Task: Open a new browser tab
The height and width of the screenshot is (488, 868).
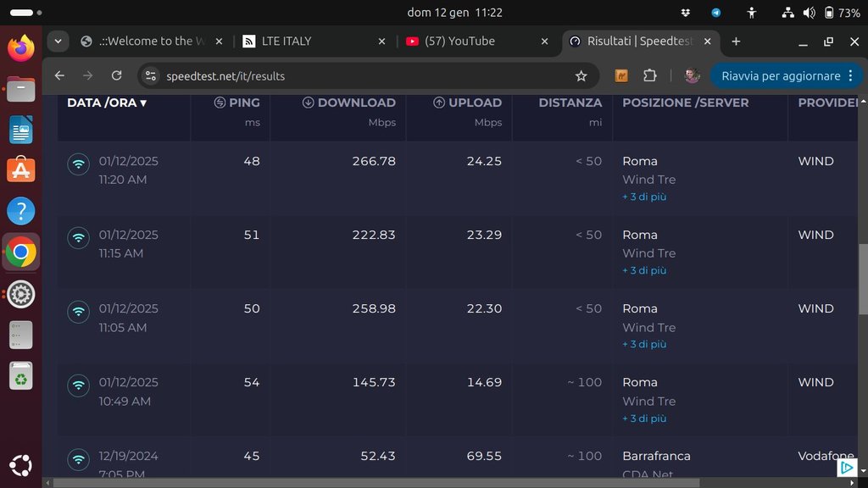Action: pyautogui.click(x=736, y=42)
